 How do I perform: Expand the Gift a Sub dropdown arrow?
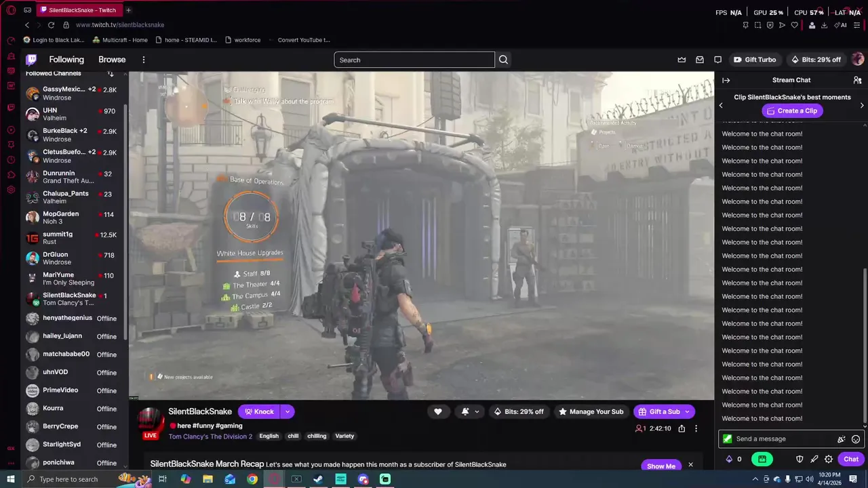coord(687,411)
